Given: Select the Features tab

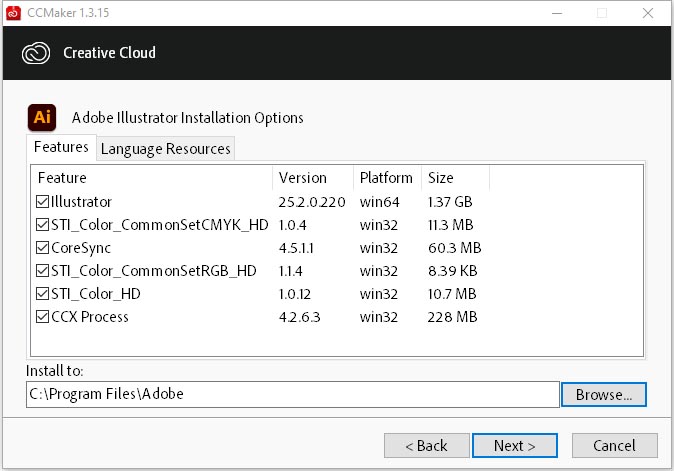Looking at the screenshot, I should click(x=61, y=147).
